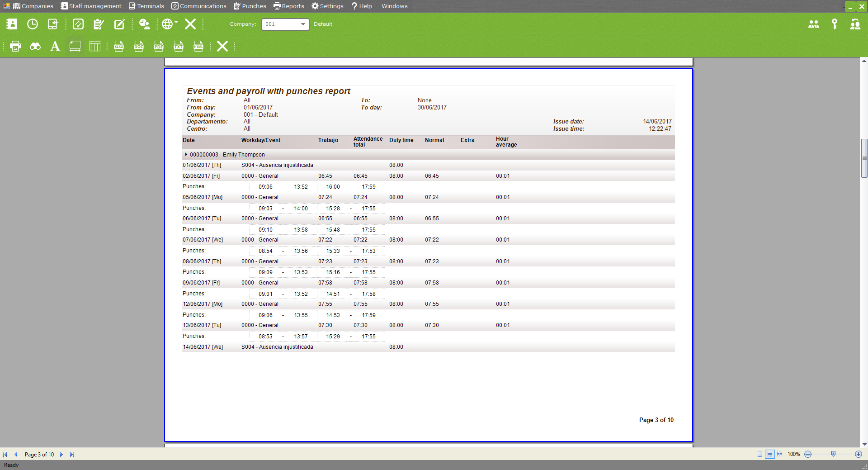The width and height of the screenshot is (868, 470).
Task: Open the Company 001 dropdown
Action: click(x=302, y=24)
